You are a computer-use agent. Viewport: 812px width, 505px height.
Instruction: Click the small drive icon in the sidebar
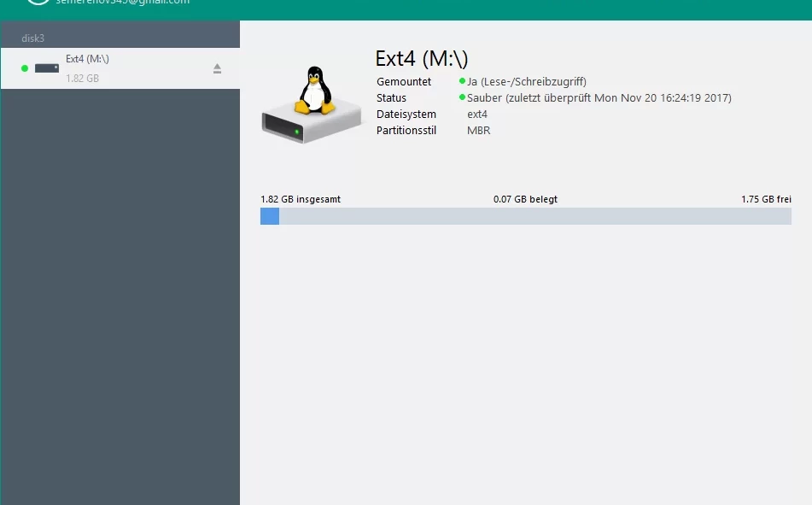tap(47, 68)
